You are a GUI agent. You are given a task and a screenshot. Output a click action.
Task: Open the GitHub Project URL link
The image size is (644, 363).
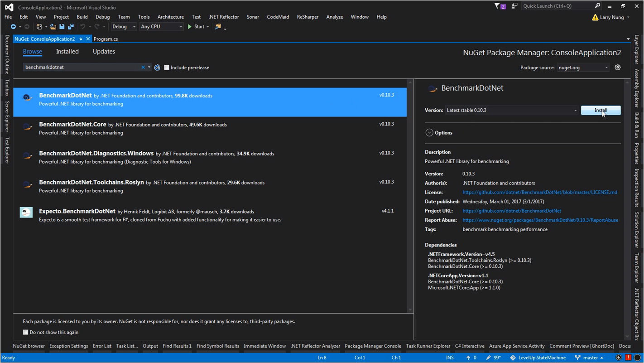(512, 211)
